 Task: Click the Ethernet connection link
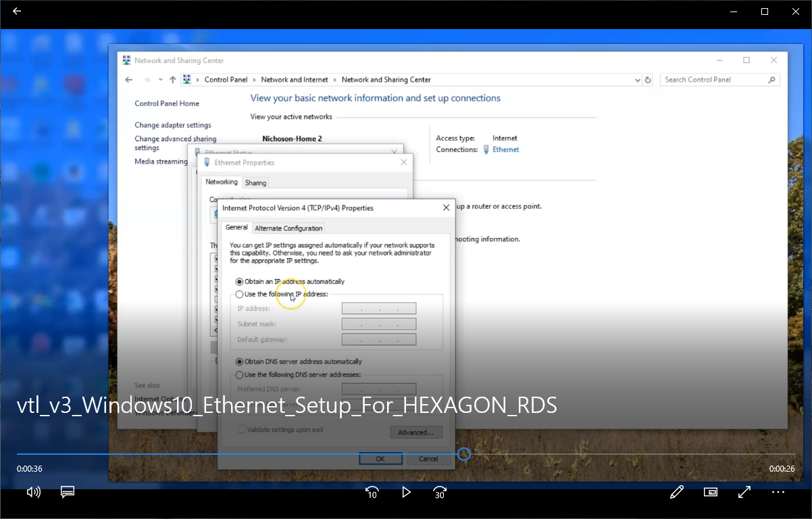pyautogui.click(x=505, y=150)
